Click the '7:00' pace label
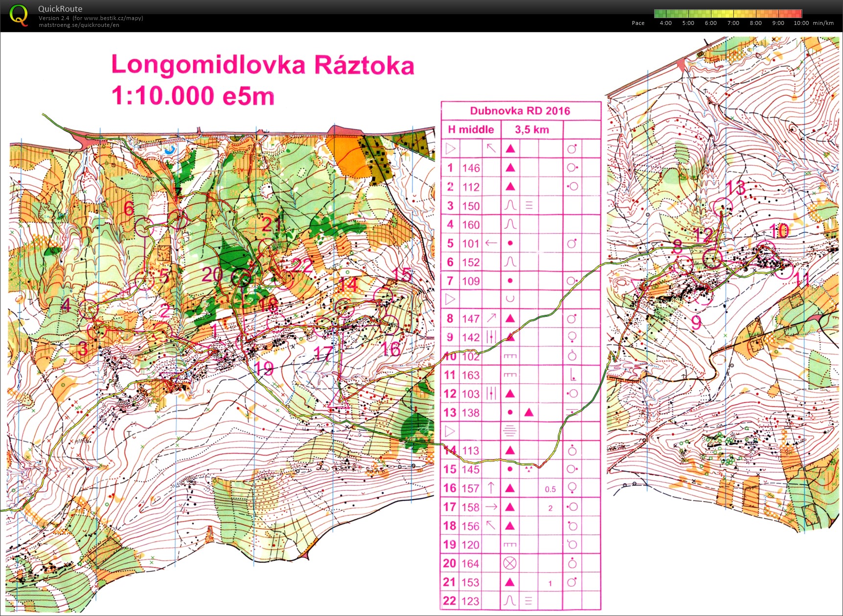The height and width of the screenshot is (616, 843). pyautogui.click(x=733, y=23)
